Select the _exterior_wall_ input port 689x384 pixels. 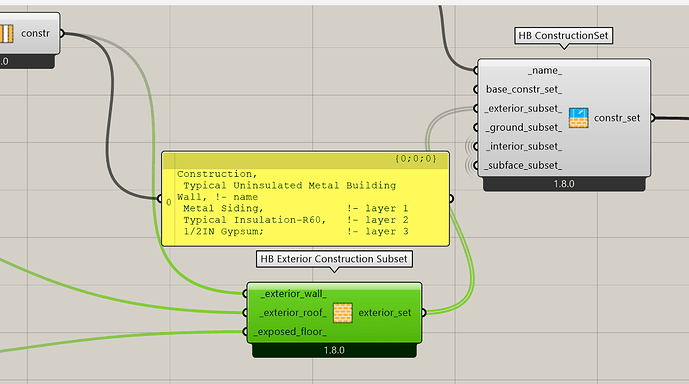point(294,293)
